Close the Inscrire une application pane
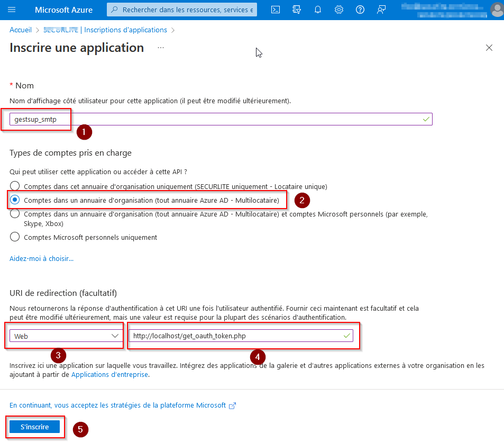Image resolution: width=504 pixels, height=442 pixels. [489, 48]
